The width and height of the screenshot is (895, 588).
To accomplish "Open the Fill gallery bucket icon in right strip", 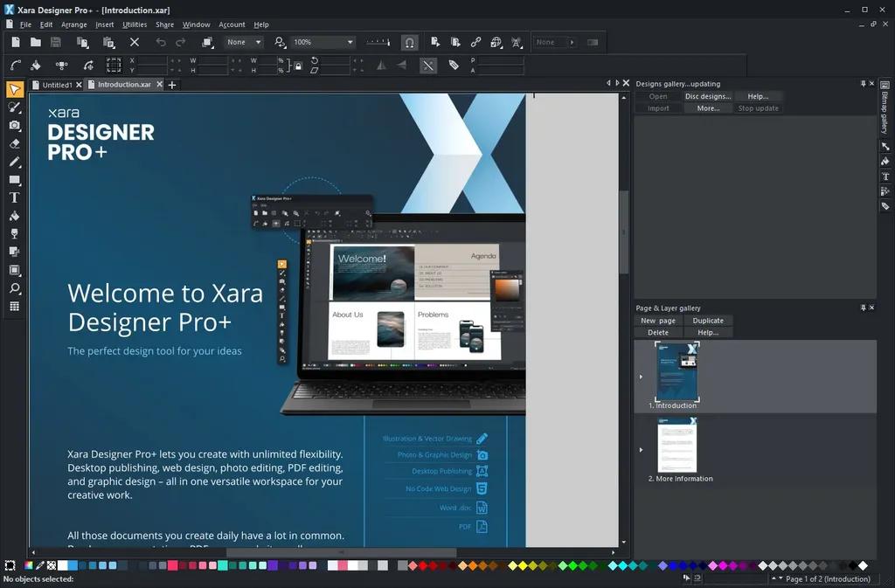I will (x=885, y=162).
